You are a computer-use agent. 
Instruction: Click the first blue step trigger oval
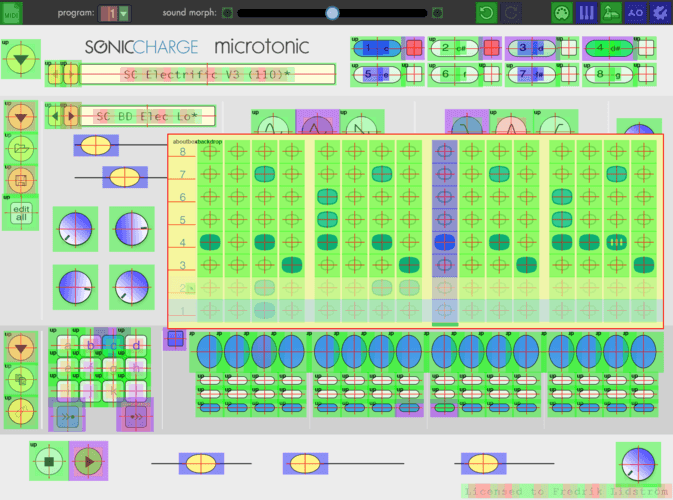point(209,352)
